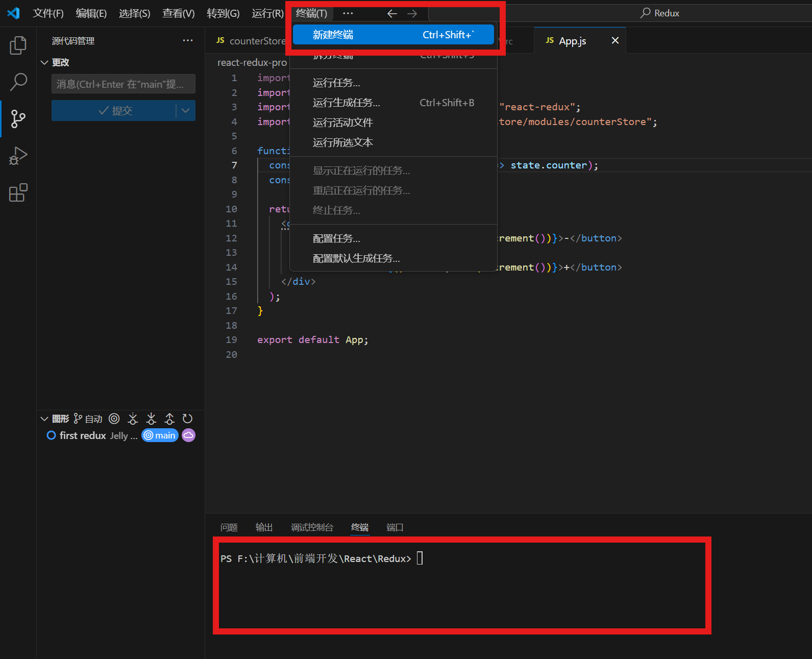Click export default App code line

click(x=313, y=339)
